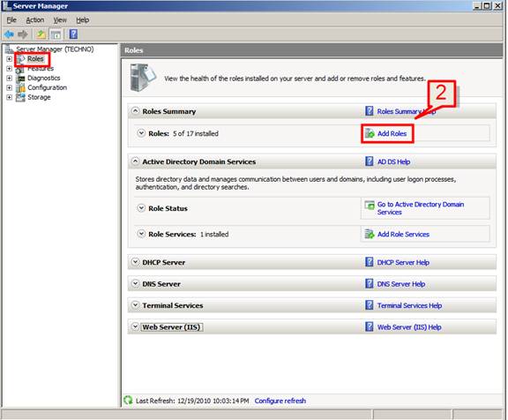Click the AD DS Help book icon

point(369,161)
